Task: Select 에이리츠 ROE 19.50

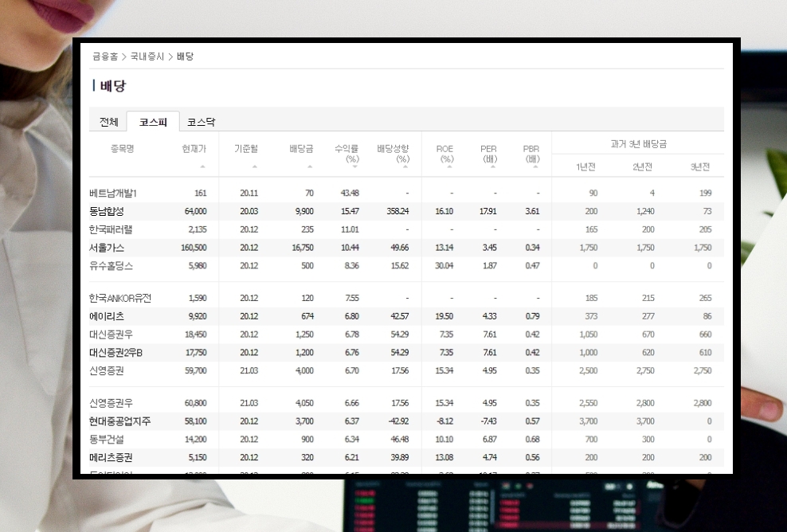Action: pos(444,316)
